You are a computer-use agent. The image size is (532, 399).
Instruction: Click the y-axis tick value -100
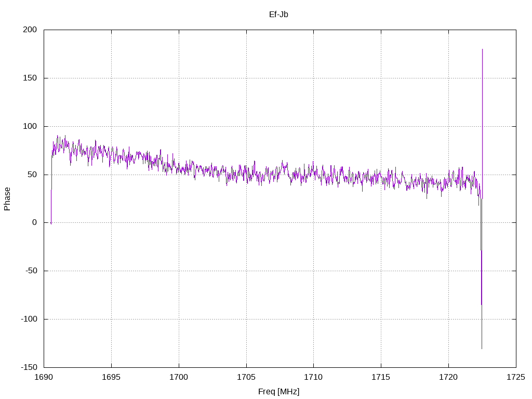29,319
